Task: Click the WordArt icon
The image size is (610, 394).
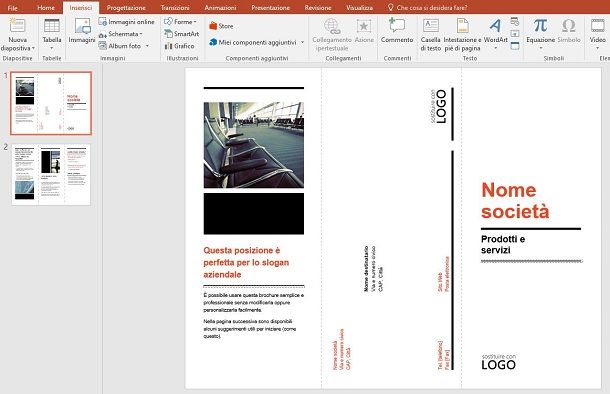Action: click(495, 26)
